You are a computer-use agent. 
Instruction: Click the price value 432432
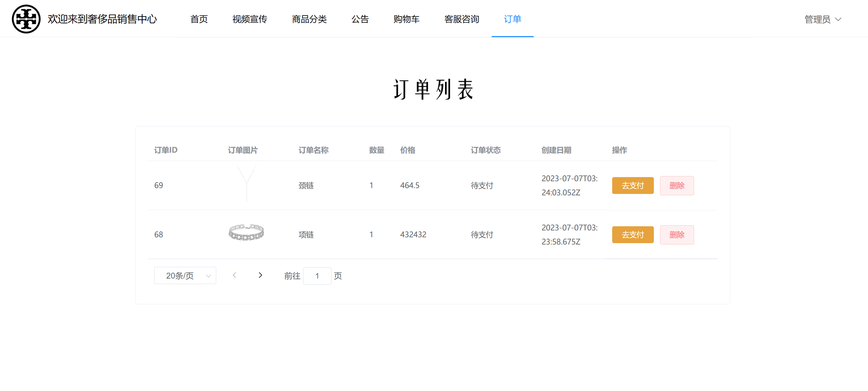(413, 235)
